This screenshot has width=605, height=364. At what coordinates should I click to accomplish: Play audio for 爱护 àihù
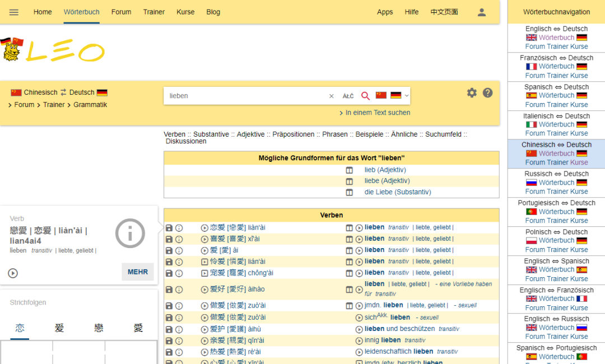point(204,329)
